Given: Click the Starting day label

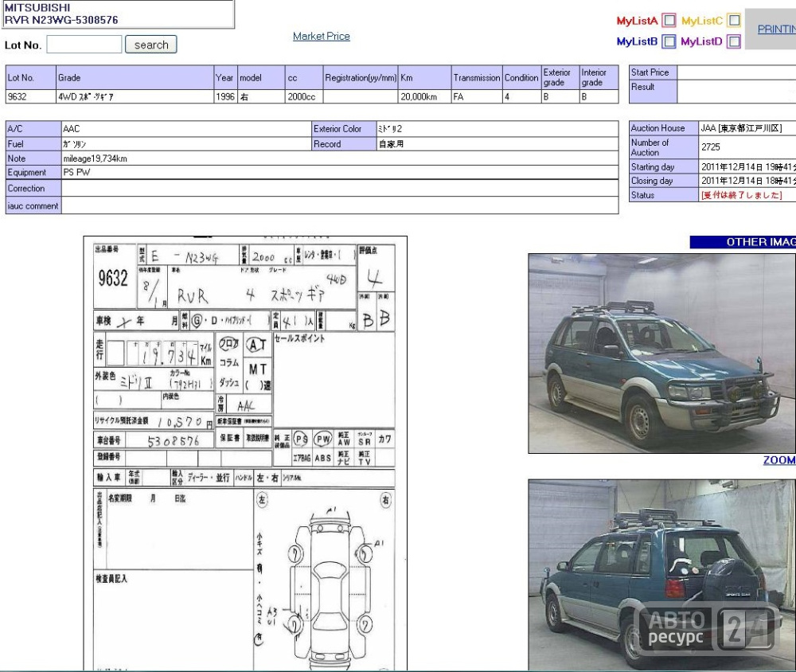Looking at the screenshot, I should tap(664, 166).
